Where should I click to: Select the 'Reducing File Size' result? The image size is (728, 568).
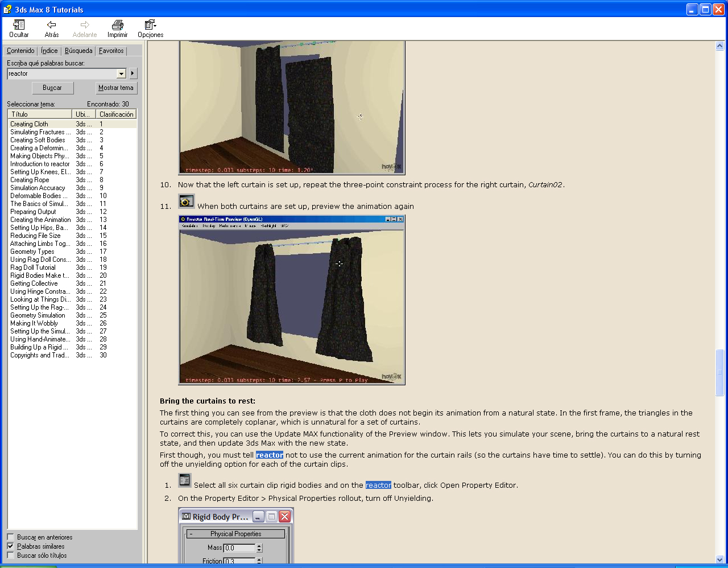click(x=35, y=236)
